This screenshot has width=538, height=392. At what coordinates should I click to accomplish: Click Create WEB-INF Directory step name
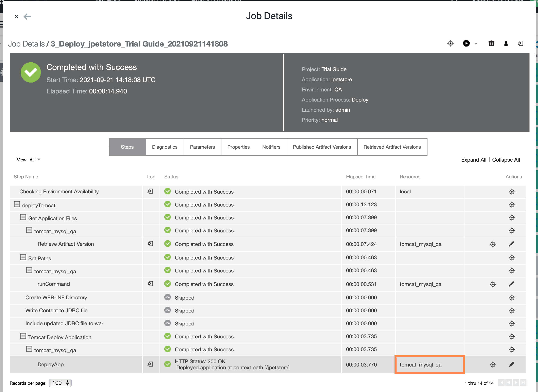click(x=56, y=298)
